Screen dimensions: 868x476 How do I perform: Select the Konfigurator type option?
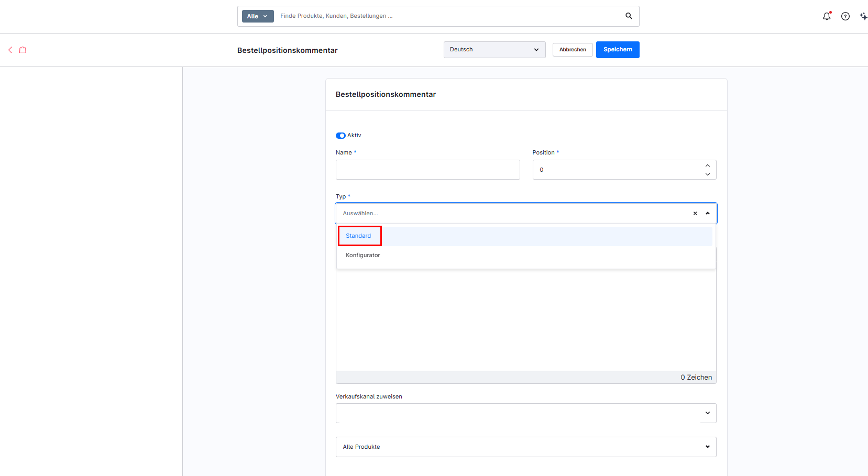pyautogui.click(x=524, y=256)
